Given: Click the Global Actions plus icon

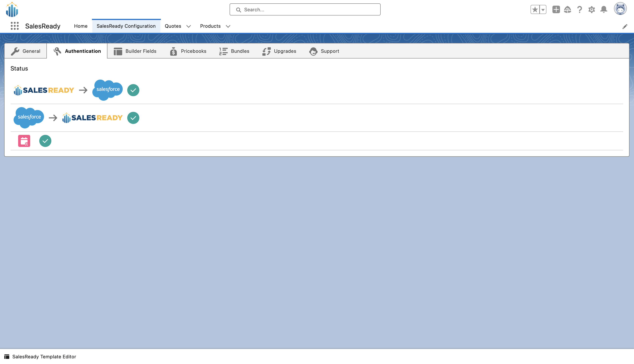Looking at the screenshot, I should pos(556,9).
